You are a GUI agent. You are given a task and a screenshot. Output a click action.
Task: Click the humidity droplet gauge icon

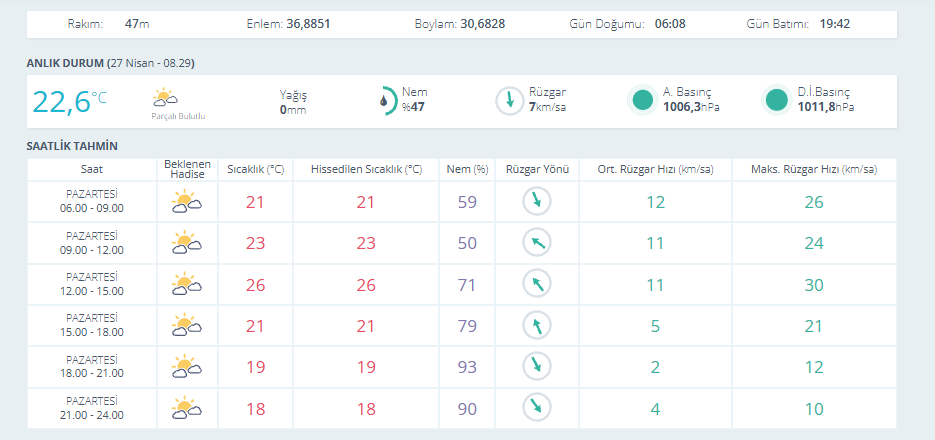[x=387, y=100]
